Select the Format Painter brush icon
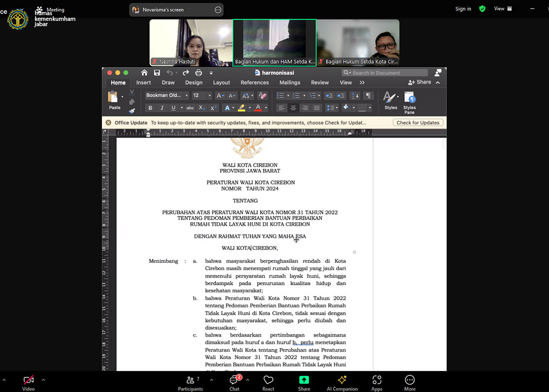This screenshot has height=392, width=549. point(132,111)
